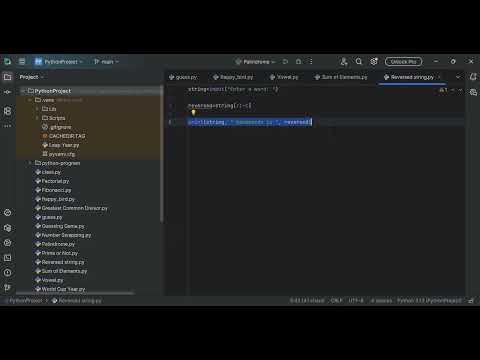Click the UTF-8 encoding indicator
The image size is (480, 360).
click(356, 301)
